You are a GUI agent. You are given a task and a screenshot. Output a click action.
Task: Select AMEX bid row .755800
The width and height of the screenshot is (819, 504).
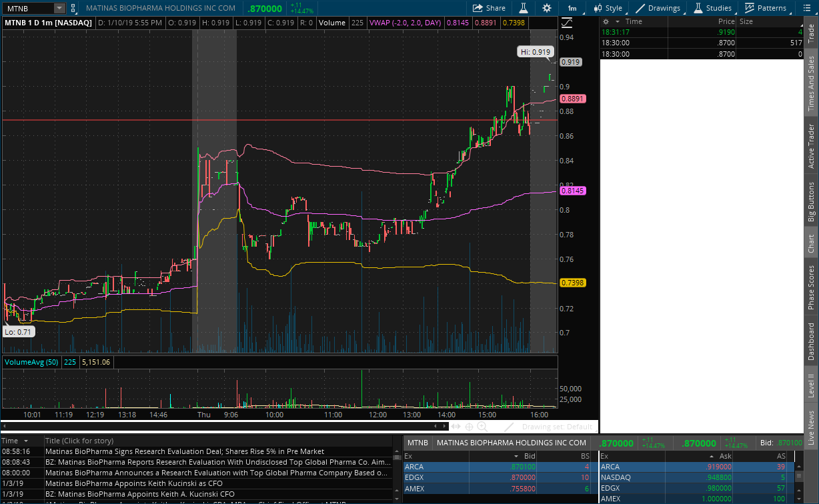pyautogui.click(x=500, y=488)
